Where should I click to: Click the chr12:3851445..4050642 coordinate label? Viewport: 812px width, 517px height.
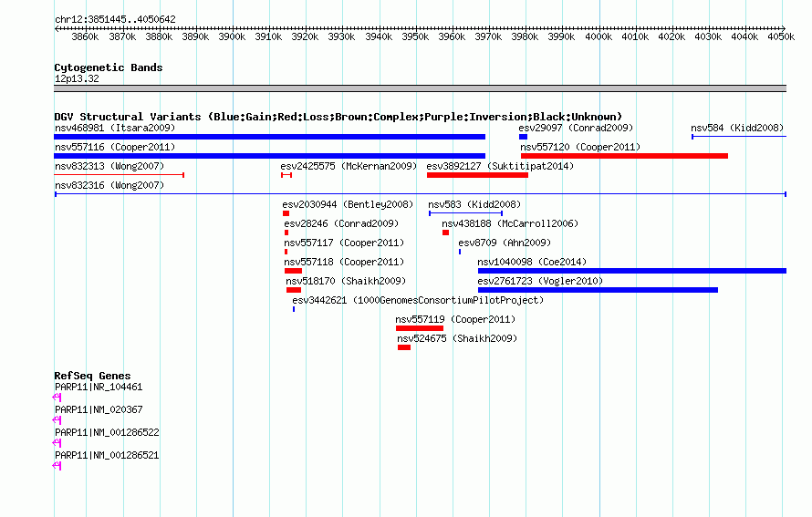[115, 19]
